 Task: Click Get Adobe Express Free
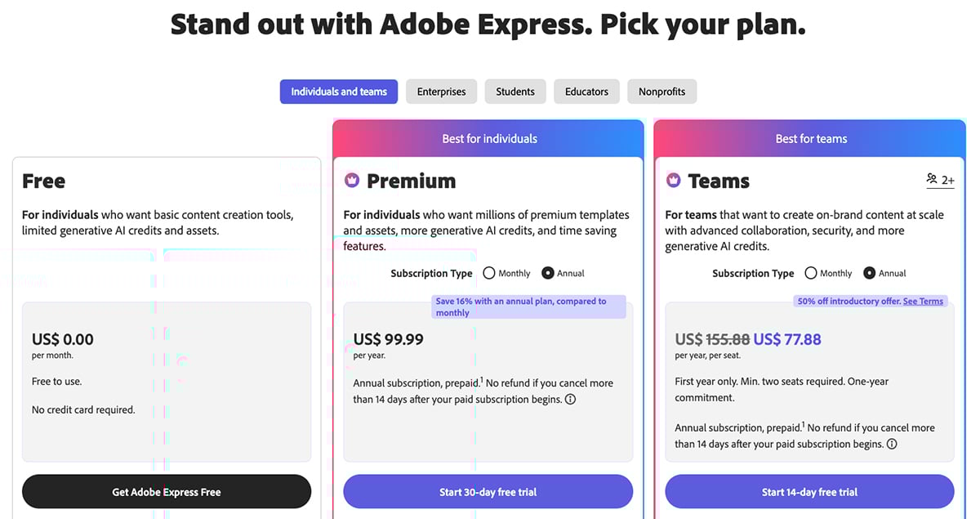coord(166,491)
